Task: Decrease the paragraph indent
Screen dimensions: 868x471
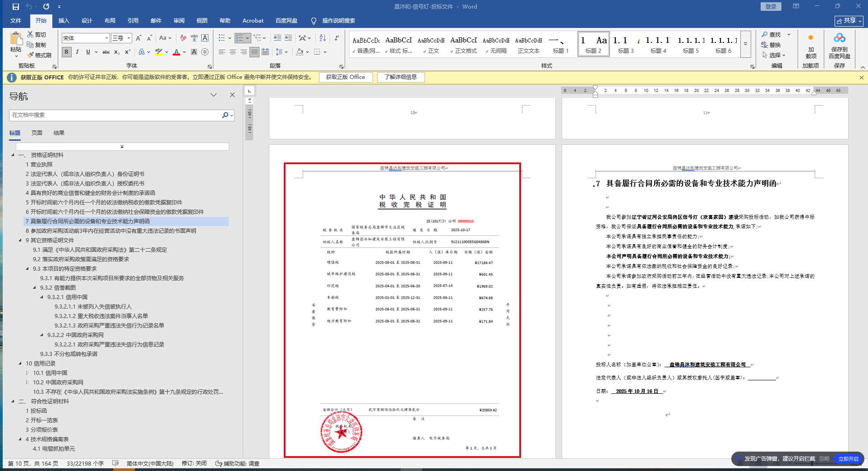Action: [x=277, y=38]
